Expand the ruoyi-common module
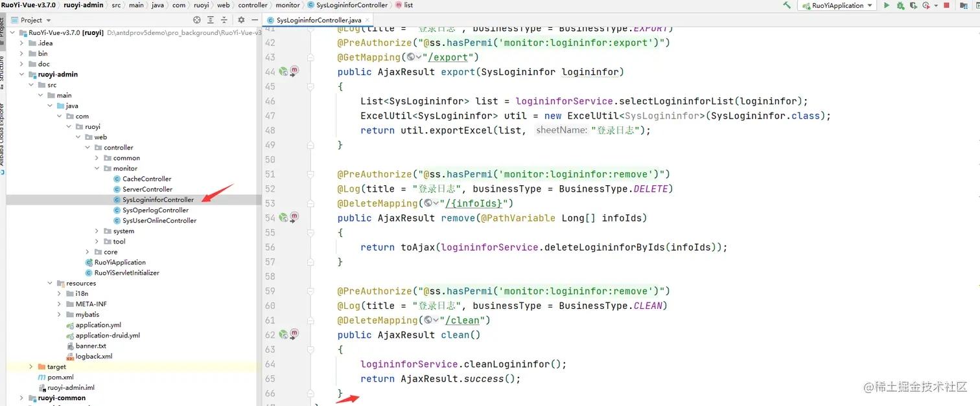Image resolution: width=980 pixels, height=406 pixels. click(22, 398)
